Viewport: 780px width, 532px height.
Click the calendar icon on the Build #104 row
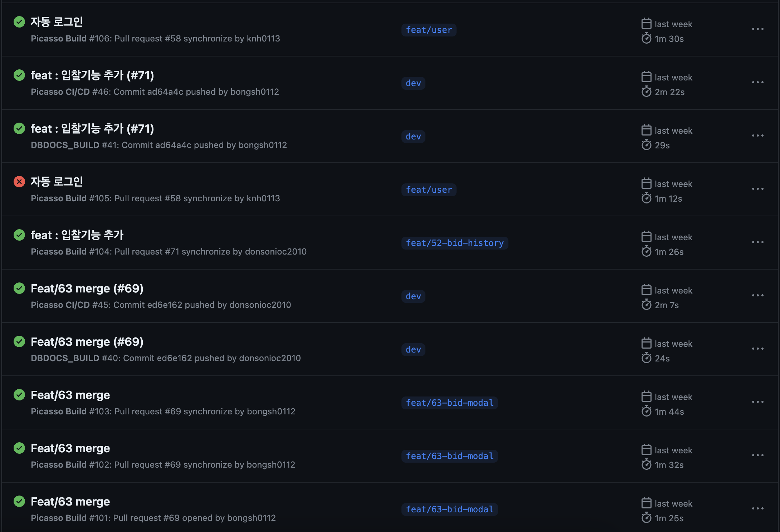[x=646, y=237]
